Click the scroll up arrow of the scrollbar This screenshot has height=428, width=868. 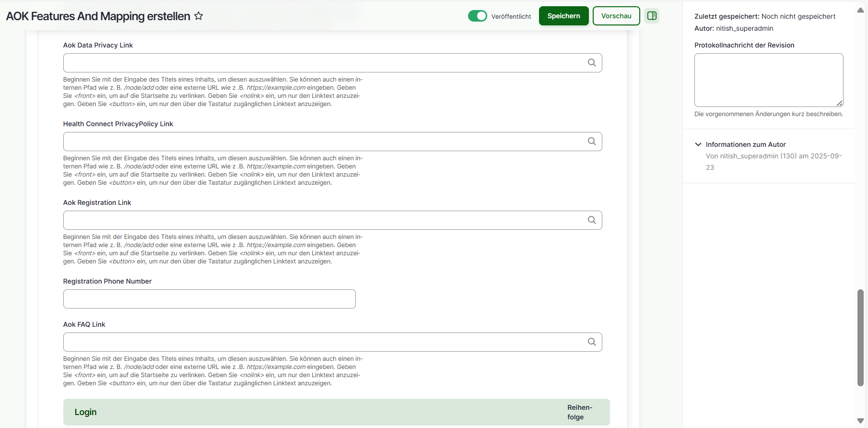(860, 10)
